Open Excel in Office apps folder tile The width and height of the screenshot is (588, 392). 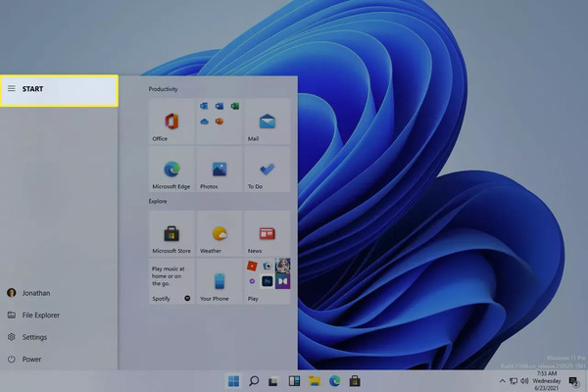tap(235, 106)
